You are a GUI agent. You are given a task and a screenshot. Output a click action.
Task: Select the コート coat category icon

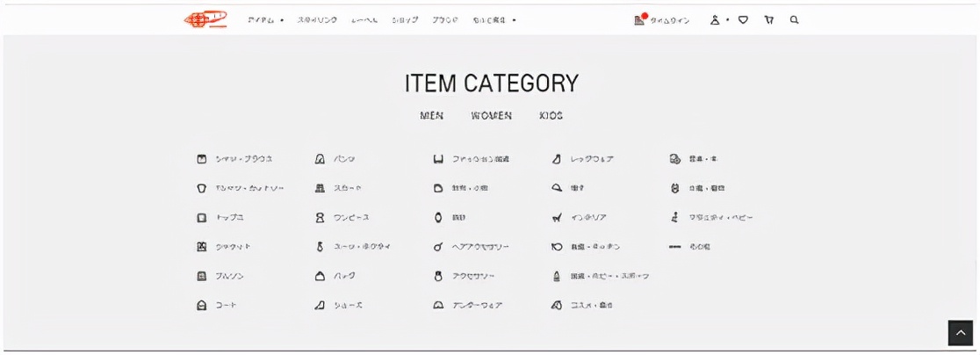point(202,305)
